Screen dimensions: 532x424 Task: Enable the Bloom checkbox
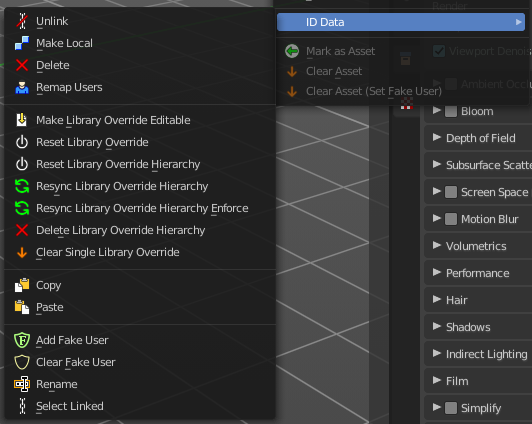coord(451,111)
